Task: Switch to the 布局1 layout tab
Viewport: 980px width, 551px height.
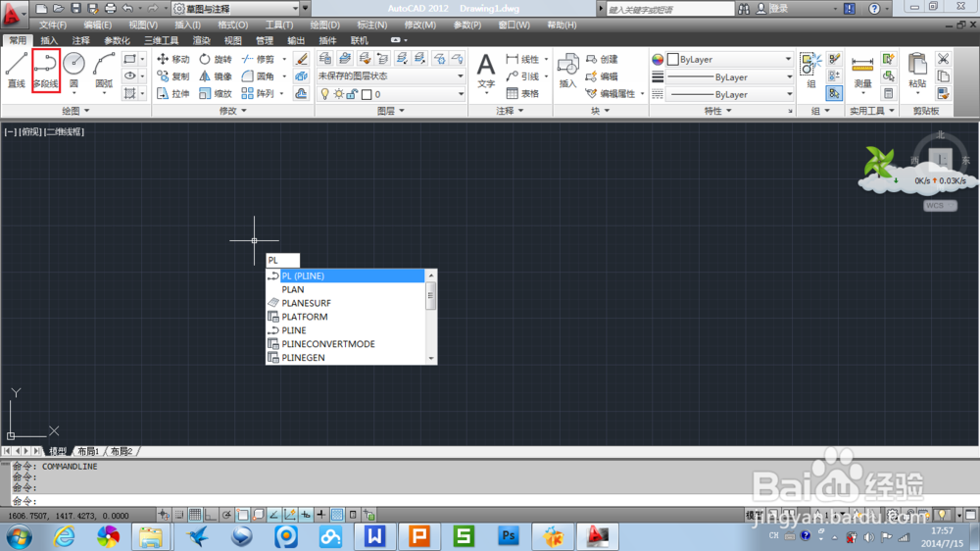Action: point(88,451)
